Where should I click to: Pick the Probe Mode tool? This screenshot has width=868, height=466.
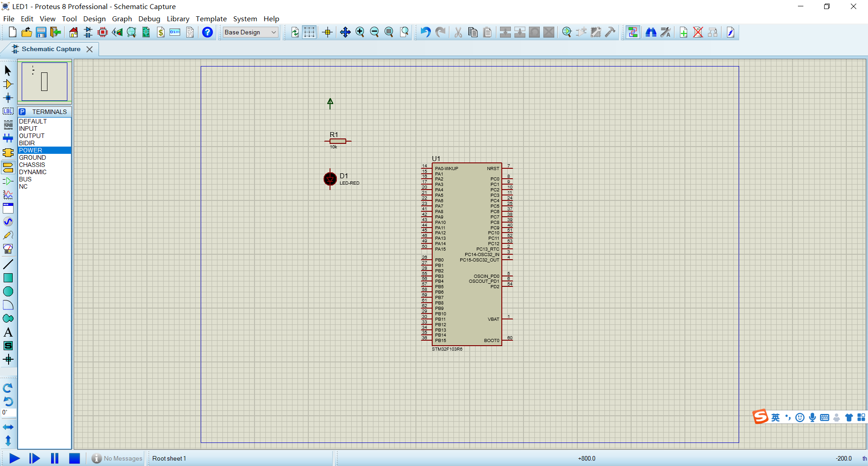[8, 235]
